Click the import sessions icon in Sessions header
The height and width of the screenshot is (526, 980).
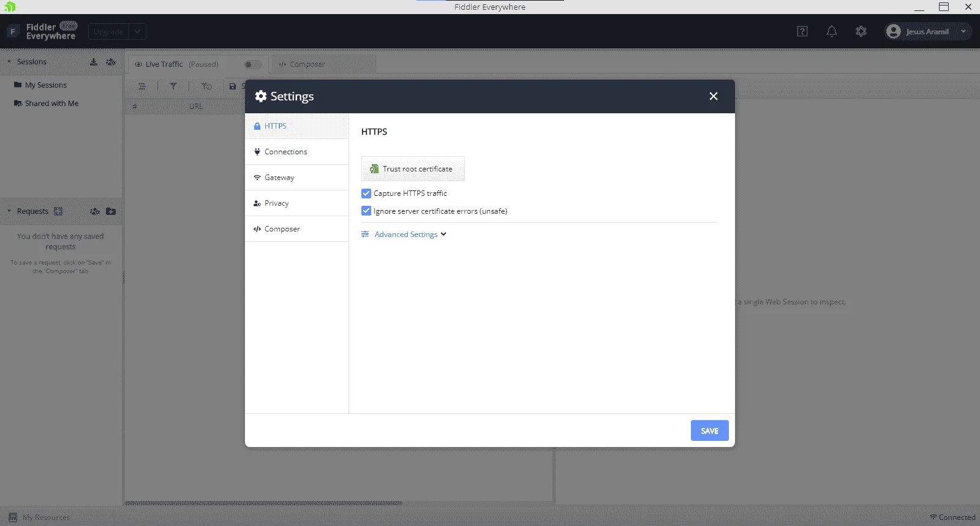click(x=94, y=62)
